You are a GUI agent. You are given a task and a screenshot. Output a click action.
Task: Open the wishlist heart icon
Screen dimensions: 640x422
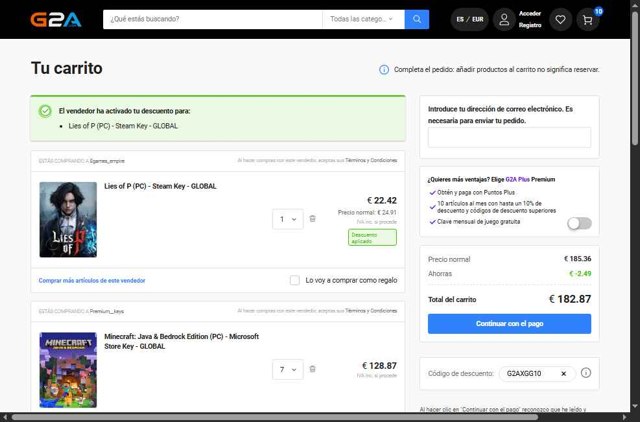(x=562, y=19)
